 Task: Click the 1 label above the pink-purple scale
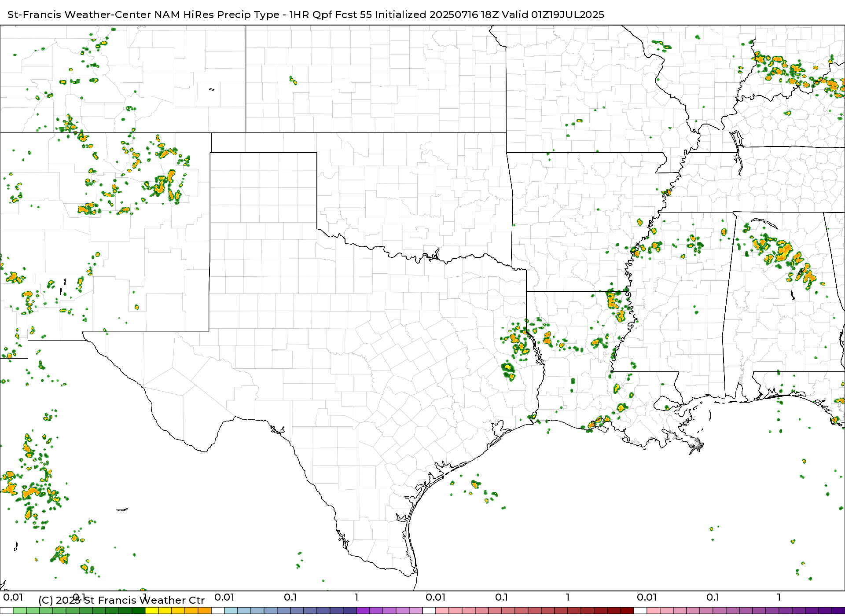(779, 597)
